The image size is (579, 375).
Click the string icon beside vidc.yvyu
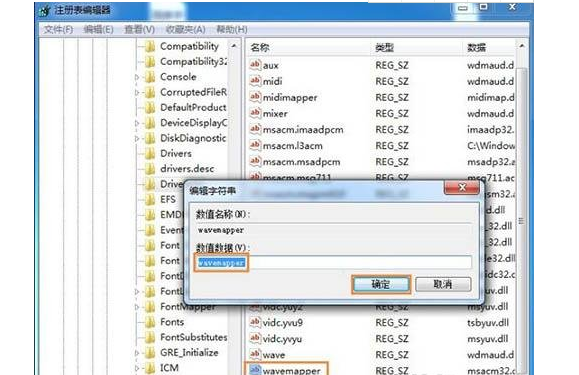click(x=255, y=338)
